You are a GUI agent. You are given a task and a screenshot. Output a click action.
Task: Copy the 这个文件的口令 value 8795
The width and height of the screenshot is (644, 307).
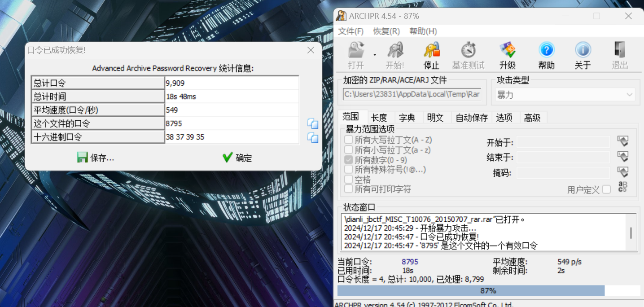tap(312, 124)
